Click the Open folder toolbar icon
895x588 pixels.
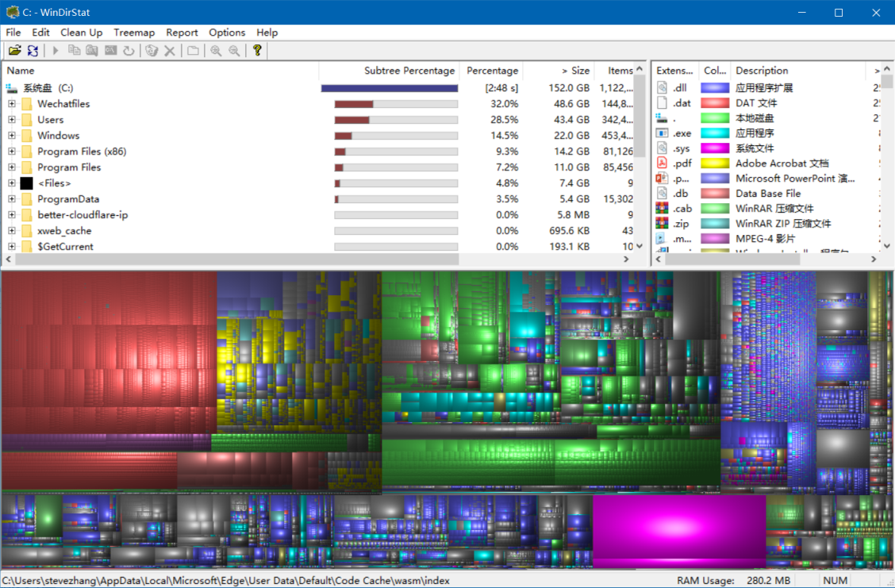[14, 51]
